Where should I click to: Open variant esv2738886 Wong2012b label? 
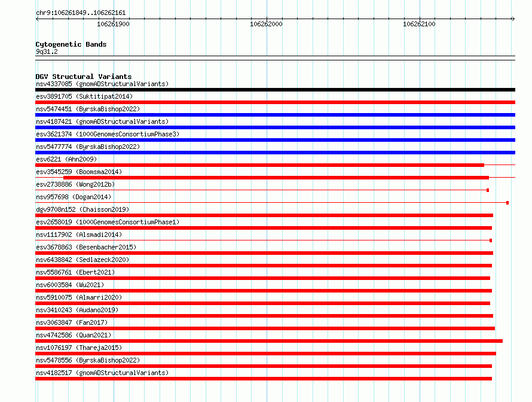[x=75, y=184]
